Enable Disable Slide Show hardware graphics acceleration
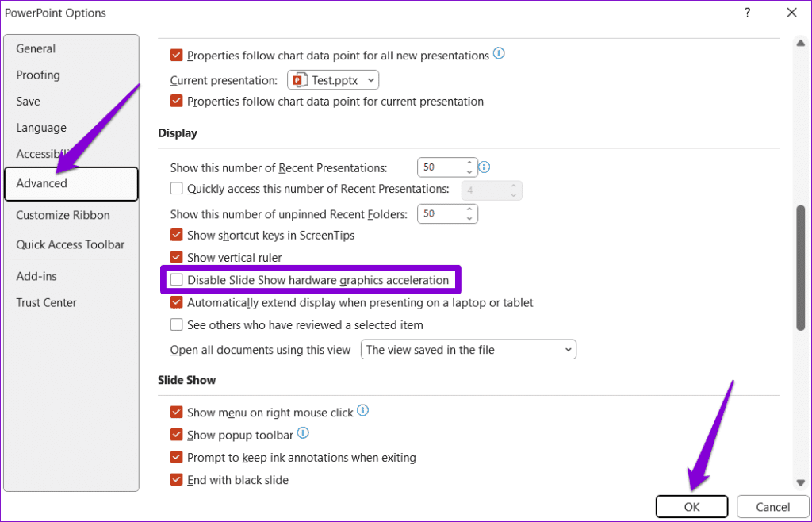Viewport: 812px width, 522px height. pos(176,280)
